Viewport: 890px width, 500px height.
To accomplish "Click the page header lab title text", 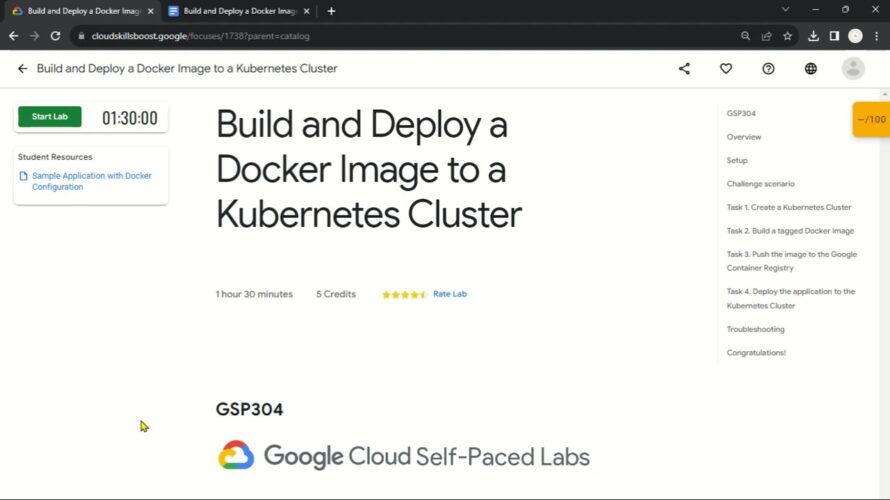I will tap(187, 69).
